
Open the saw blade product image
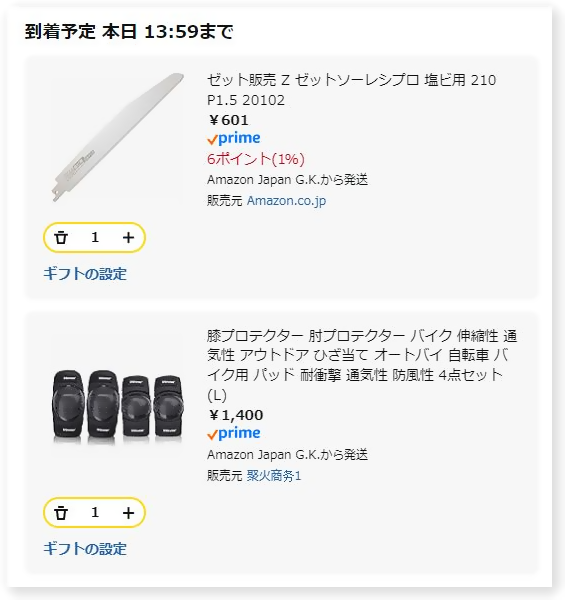point(118,137)
